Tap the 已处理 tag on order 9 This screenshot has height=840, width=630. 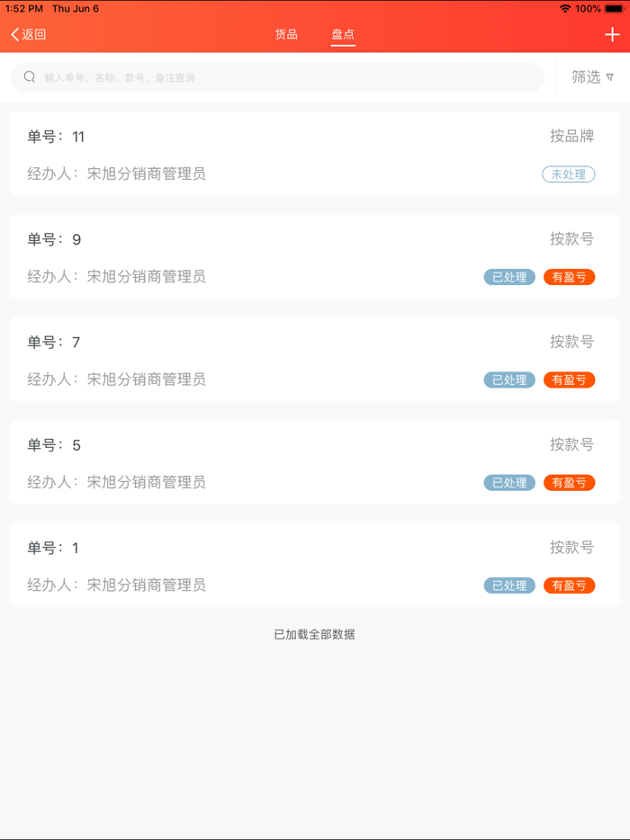509,277
